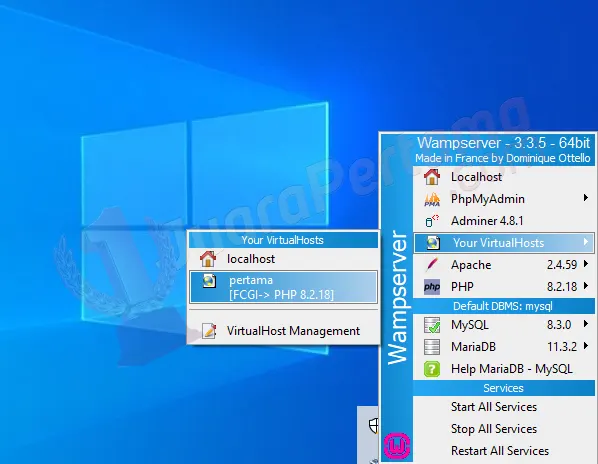This screenshot has width=598, height=464.
Task: Click the Windows Security shield tray icon
Action: (374, 425)
